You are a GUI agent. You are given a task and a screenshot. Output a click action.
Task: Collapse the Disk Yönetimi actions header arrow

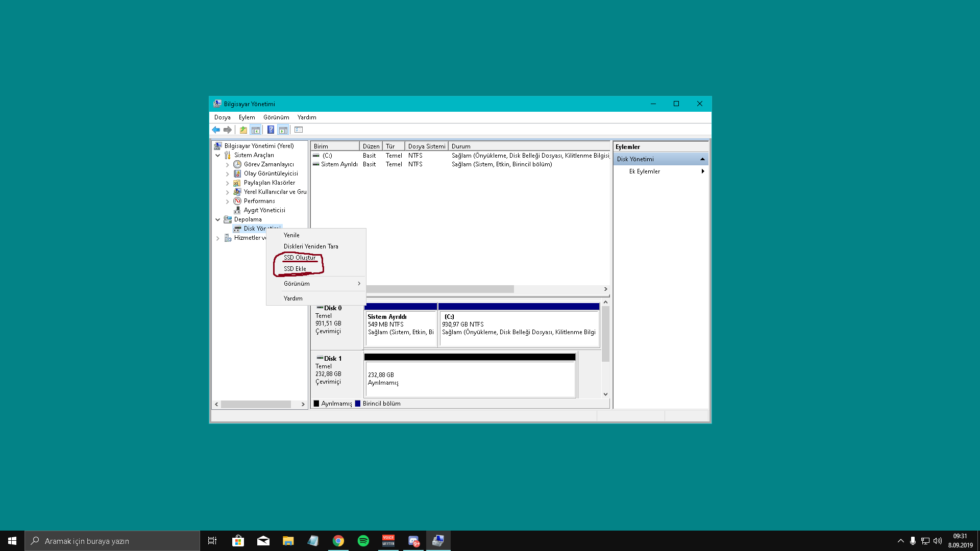pos(702,159)
